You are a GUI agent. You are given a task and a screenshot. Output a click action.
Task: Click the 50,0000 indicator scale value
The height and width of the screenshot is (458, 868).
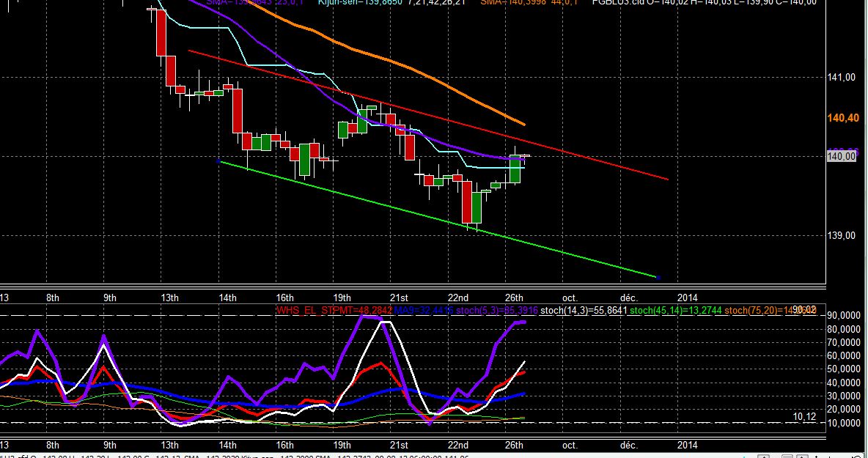coord(845,369)
